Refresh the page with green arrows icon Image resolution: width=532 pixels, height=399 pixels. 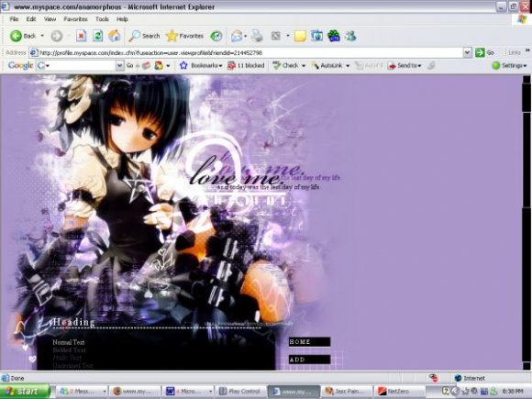coord(98,36)
